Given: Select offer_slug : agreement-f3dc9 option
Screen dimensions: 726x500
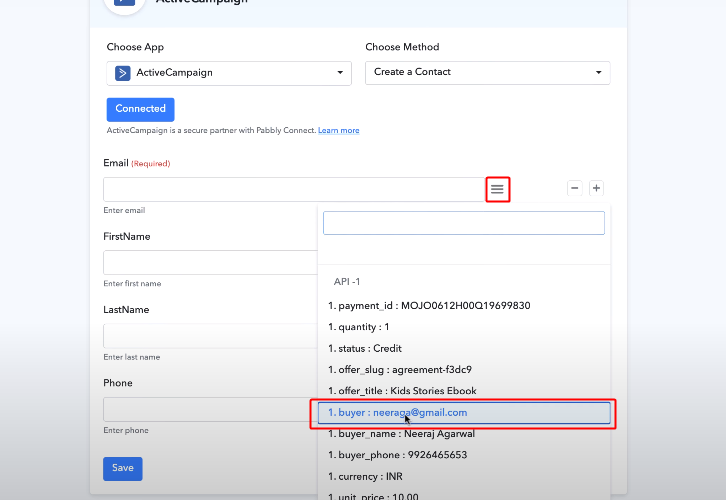Looking at the screenshot, I should (463, 369).
